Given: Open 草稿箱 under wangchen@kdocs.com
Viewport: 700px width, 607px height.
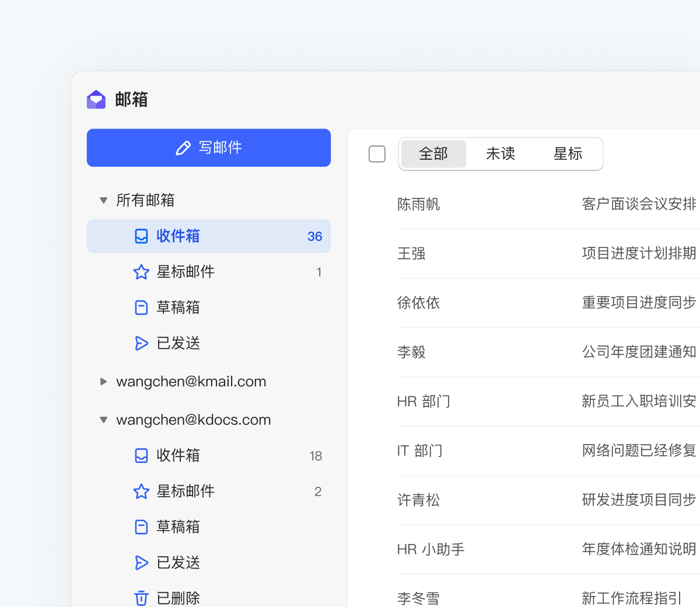Looking at the screenshot, I should [x=209, y=527].
